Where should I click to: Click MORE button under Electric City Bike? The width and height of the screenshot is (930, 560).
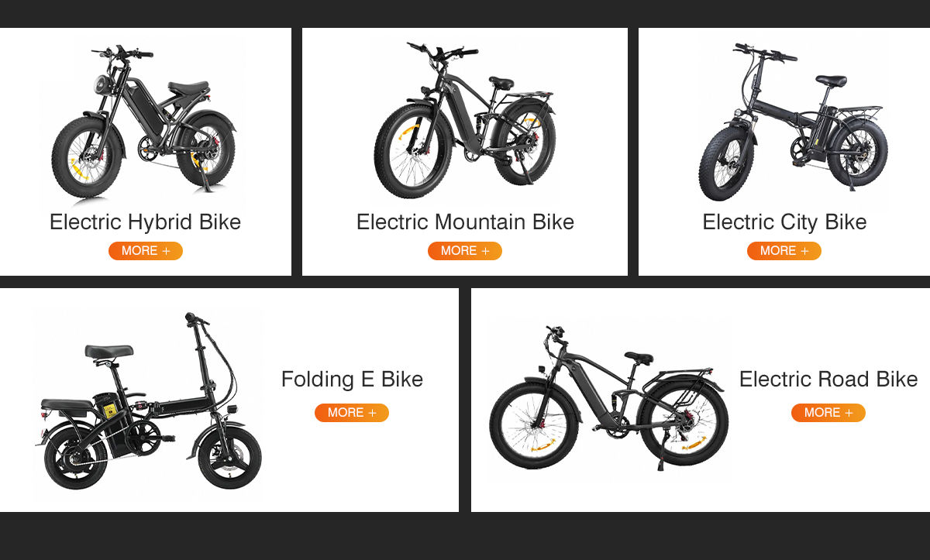784,251
